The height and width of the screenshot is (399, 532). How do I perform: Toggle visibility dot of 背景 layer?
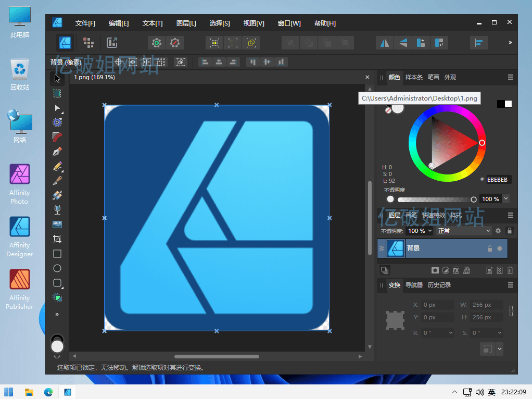click(x=500, y=248)
